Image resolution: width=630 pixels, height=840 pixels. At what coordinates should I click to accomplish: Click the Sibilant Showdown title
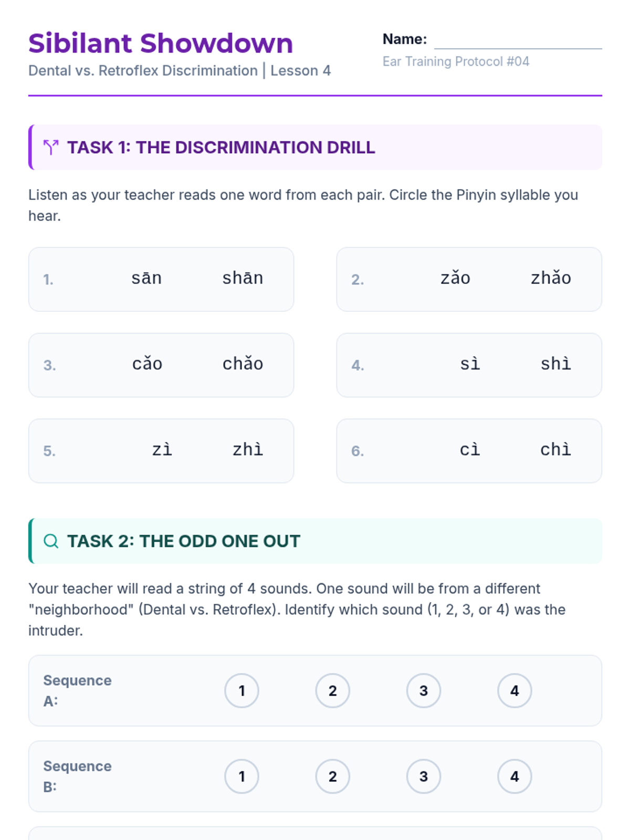point(161,43)
